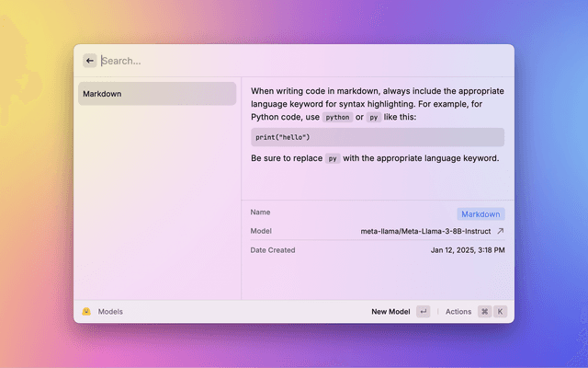Click the Jan 12, 2025 creation date
588x368 pixels.
[x=467, y=249]
